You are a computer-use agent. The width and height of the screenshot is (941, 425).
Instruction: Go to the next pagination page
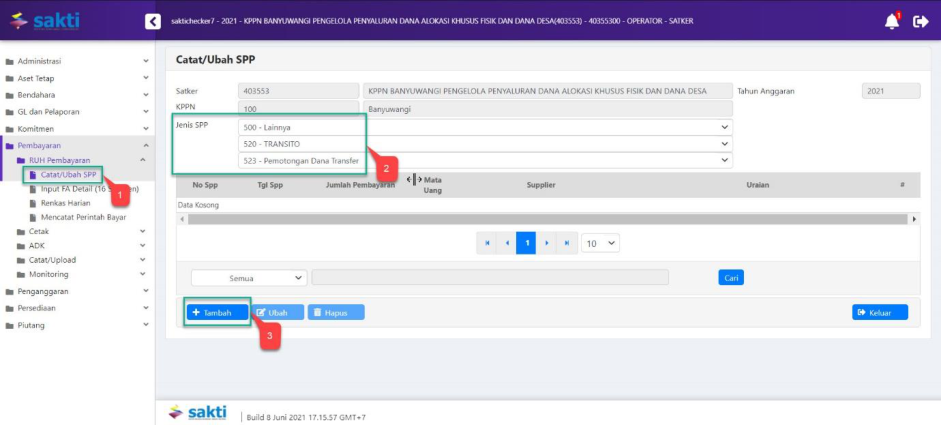(x=546, y=243)
